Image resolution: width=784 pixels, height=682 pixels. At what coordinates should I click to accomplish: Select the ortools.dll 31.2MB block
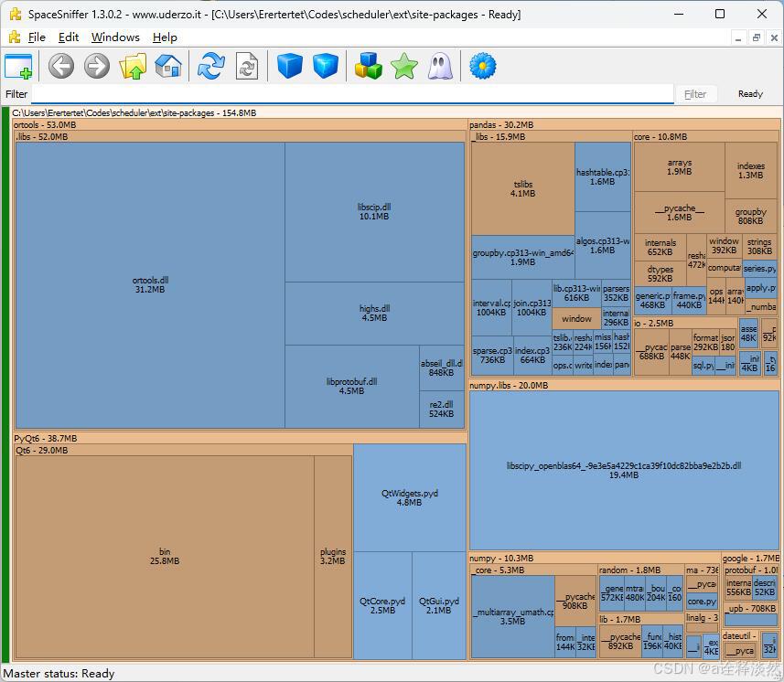point(150,285)
